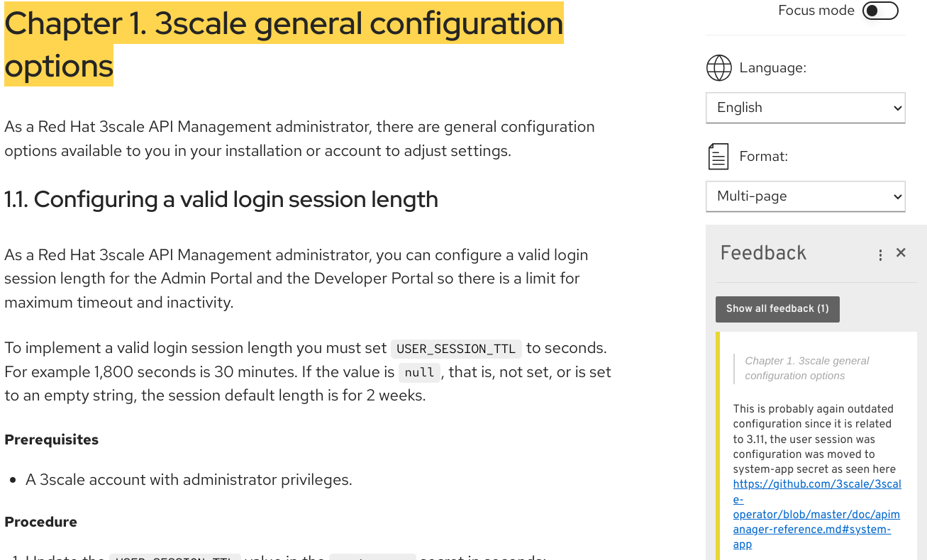
Task: Close the Feedback panel
Action: (x=901, y=253)
